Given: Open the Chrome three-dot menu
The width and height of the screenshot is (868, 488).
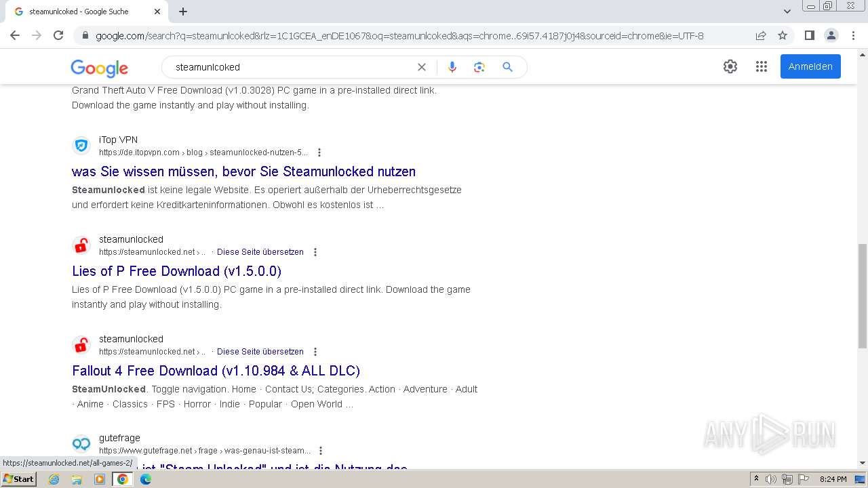Looking at the screenshot, I should [853, 35].
